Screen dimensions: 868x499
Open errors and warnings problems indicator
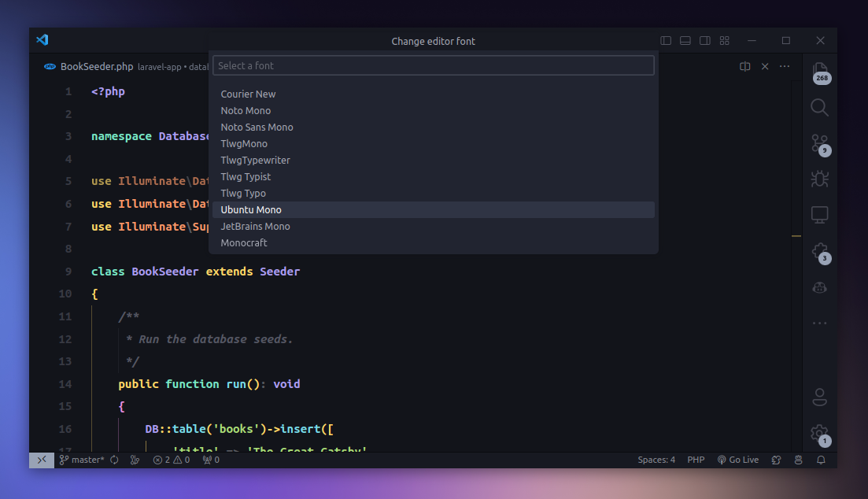[172, 460]
